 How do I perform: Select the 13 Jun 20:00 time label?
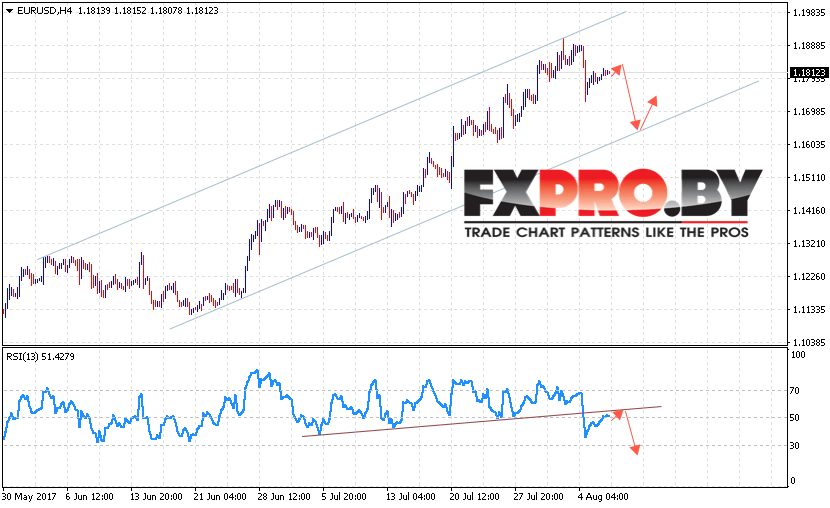tap(156, 497)
